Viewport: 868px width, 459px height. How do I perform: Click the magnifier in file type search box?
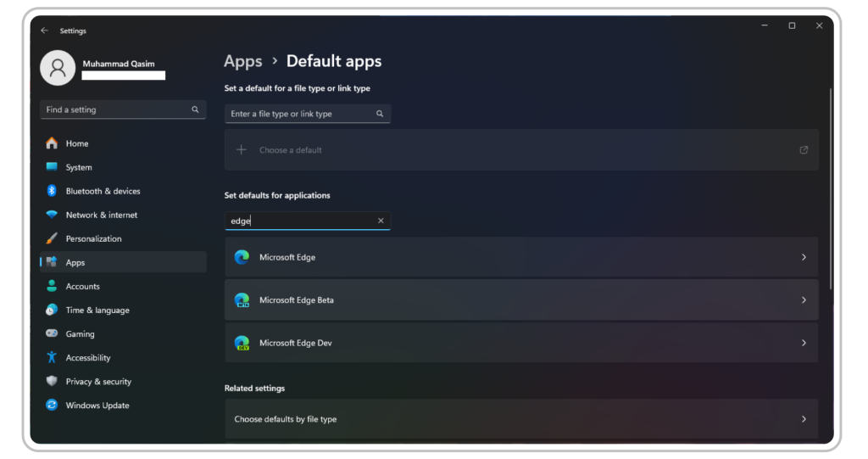point(380,114)
